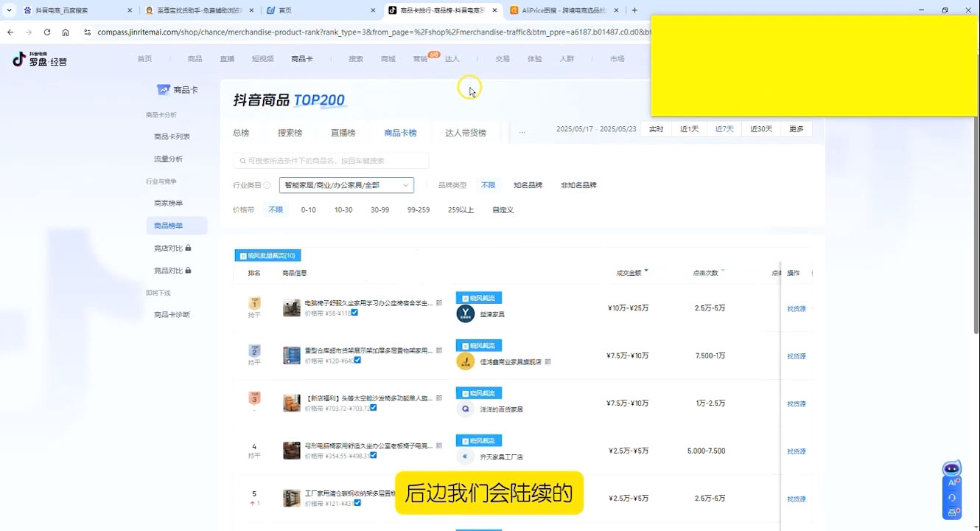Click icon after 佳鸿鑫商业家具旗舰店 name
The height and width of the screenshot is (531, 980).
pyautogui.click(x=547, y=362)
